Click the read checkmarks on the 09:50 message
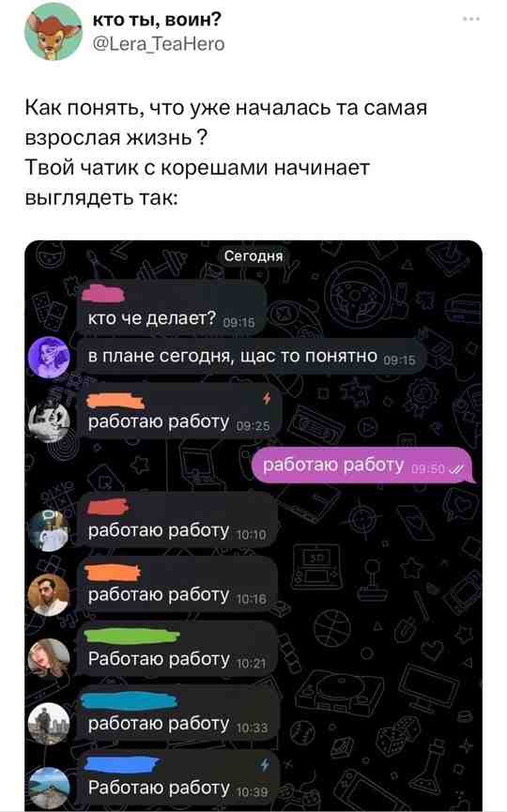The height and width of the screenshot is (812, 507). click(x=456, y=469)
